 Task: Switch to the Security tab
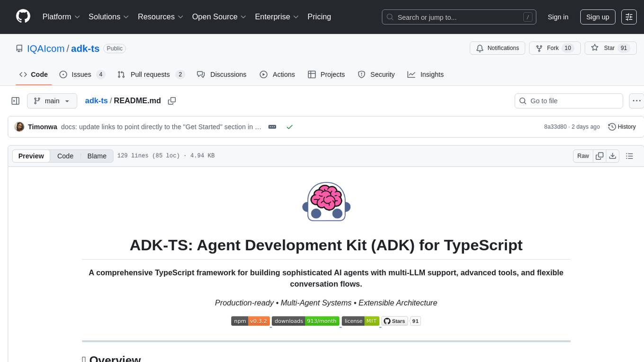point(376,74)
